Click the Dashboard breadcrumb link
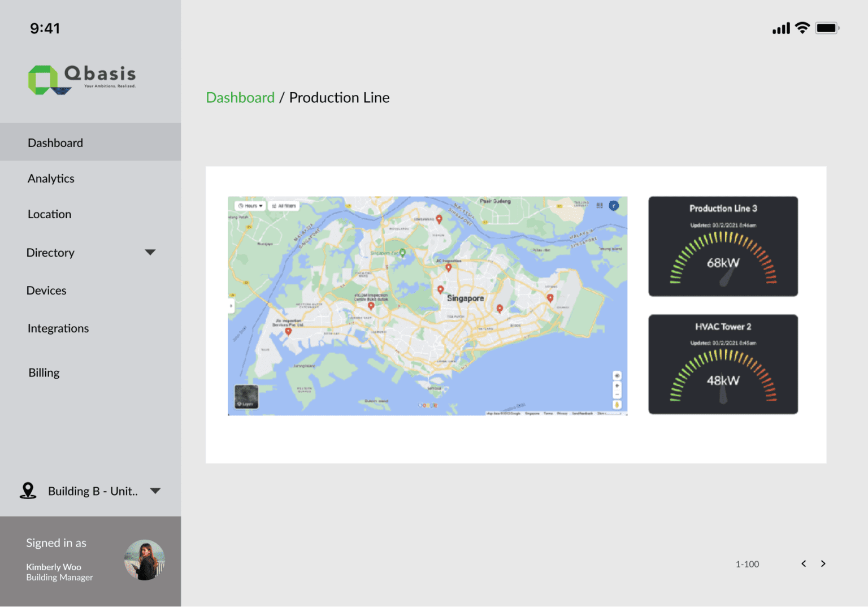 click(240, 97)
